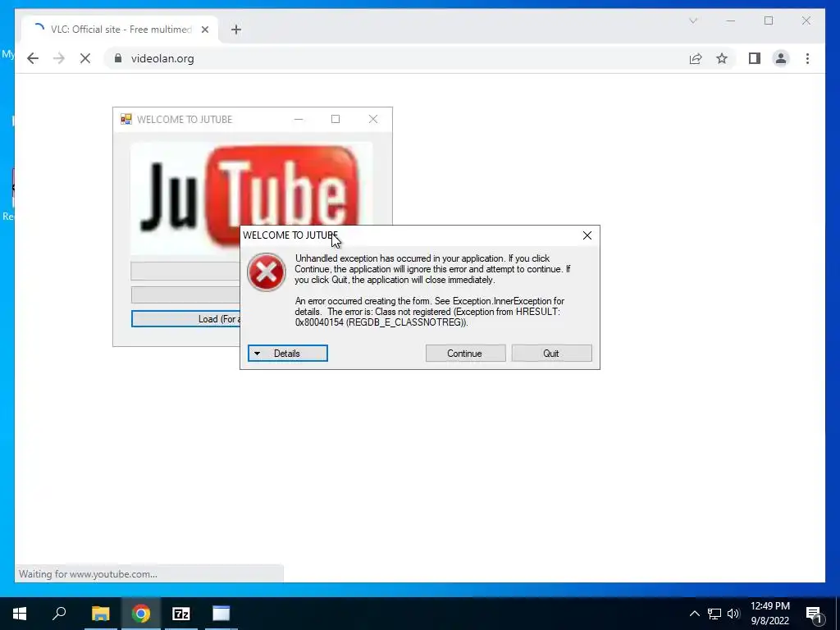
Task: Close the exception dialog with X
Action: point(587,235)
